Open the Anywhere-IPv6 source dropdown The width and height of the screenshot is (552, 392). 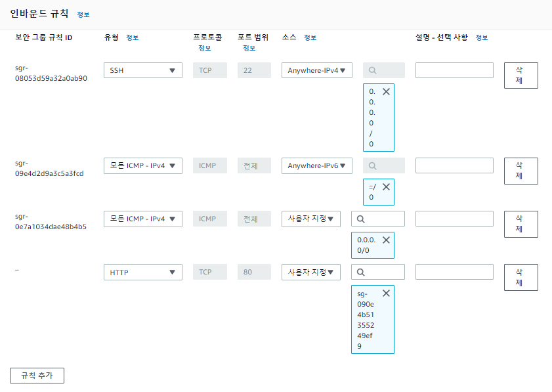click(x=317, y=165)
